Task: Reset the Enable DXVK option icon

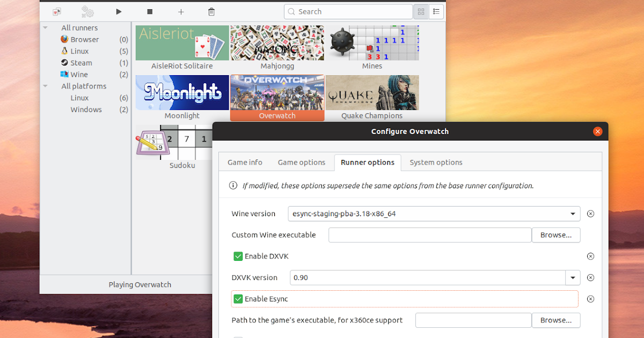Action: [x=590, y=256]
